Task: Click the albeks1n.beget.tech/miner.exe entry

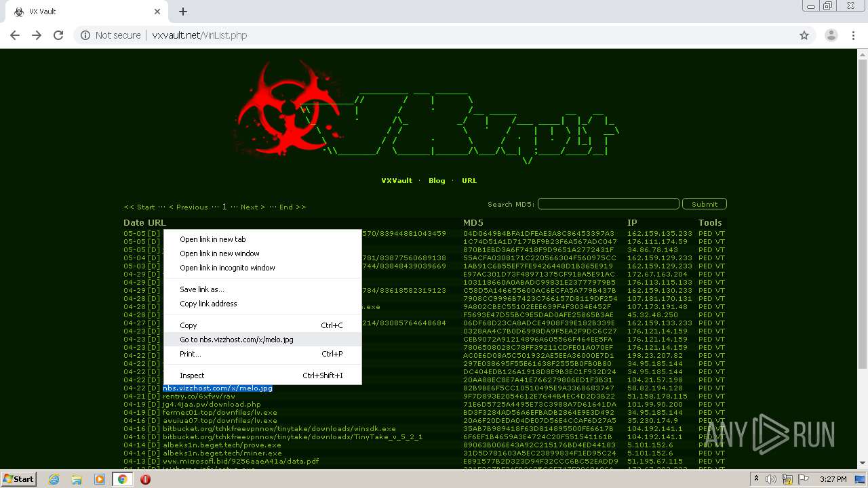Action: (x=222, y=453)
